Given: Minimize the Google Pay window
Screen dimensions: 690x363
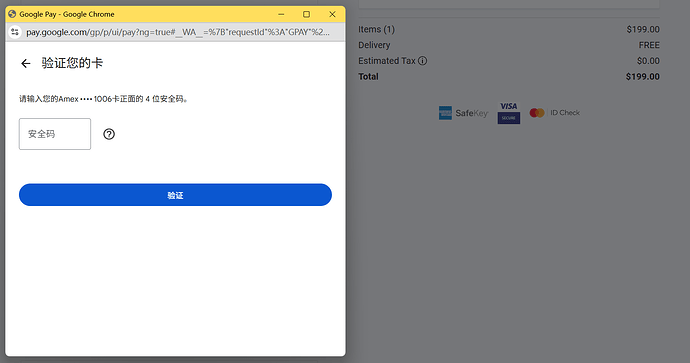Looking at the screenshot, I should [281, 15].
